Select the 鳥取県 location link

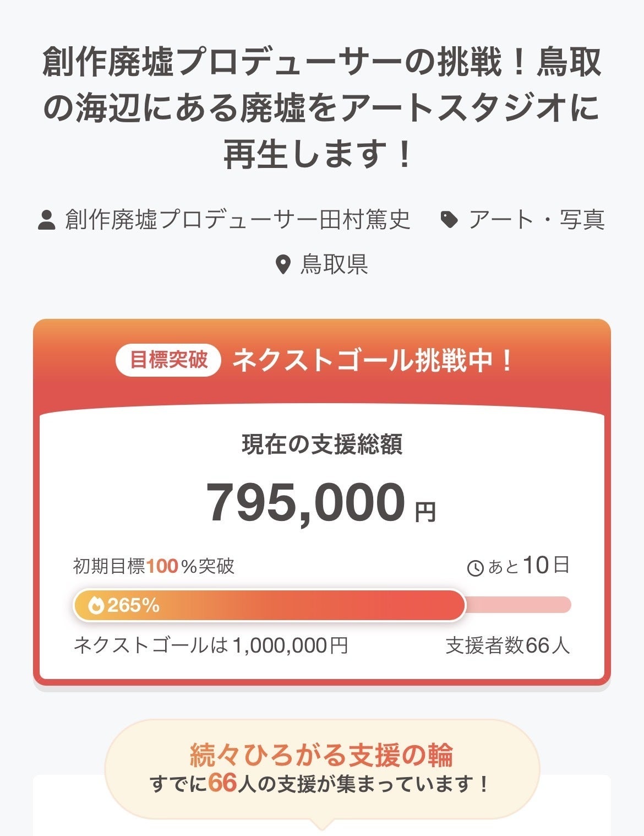point(334,265)
